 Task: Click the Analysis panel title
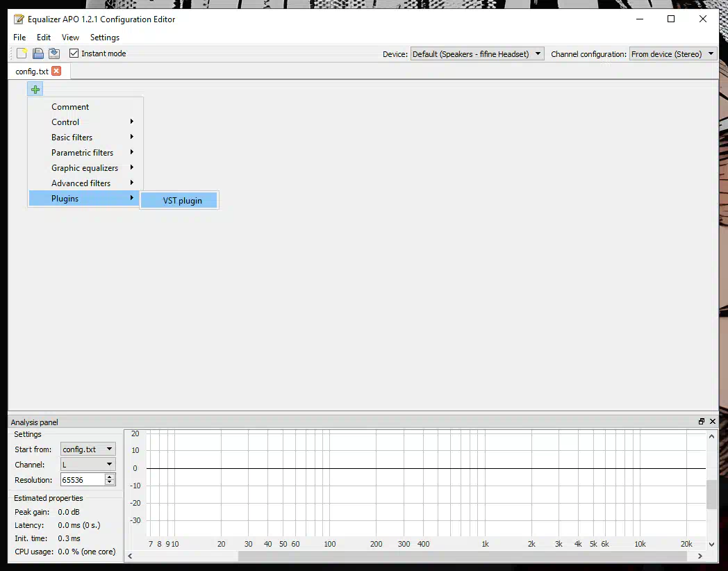coord(34,422)
